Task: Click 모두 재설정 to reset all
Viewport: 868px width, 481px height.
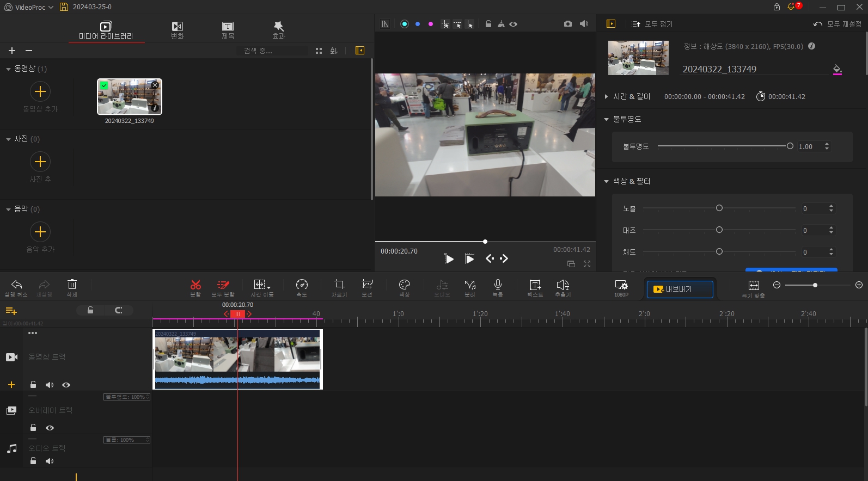Action: point(838,24)
